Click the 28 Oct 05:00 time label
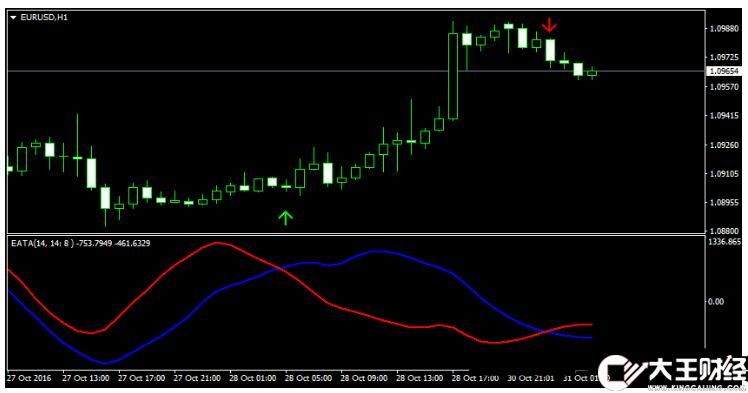This screenshot has width=748, height=393. click(x=308, y=378)
